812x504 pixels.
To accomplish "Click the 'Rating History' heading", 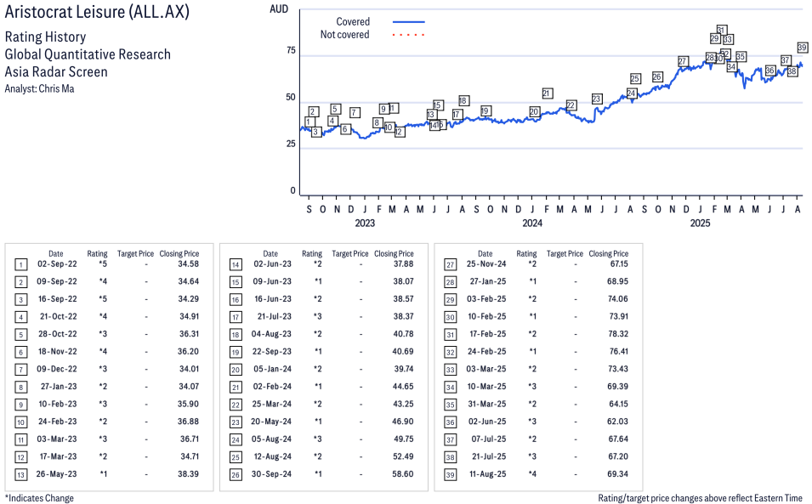I will click(x=46, y=37).
